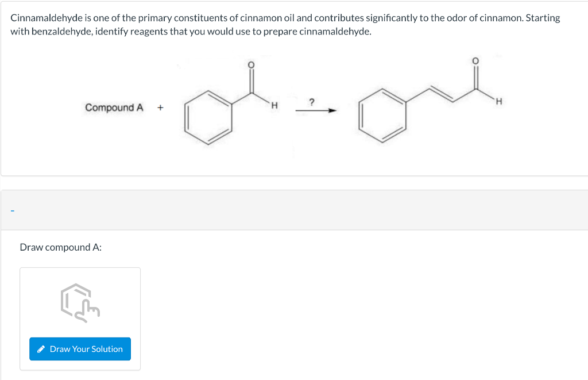
Task: Click the Compound A label
Action: (114, 108)
